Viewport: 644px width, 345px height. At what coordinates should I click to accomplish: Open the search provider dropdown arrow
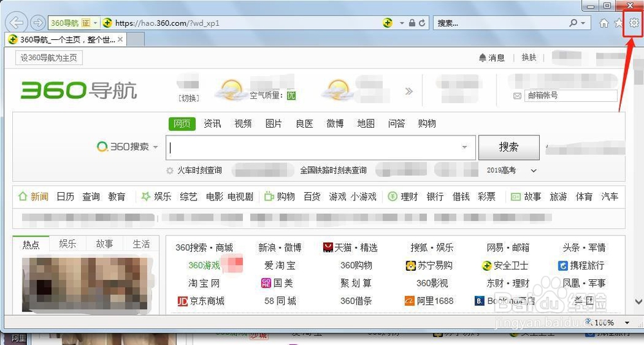pyautogui.click(x=583, y=23)
